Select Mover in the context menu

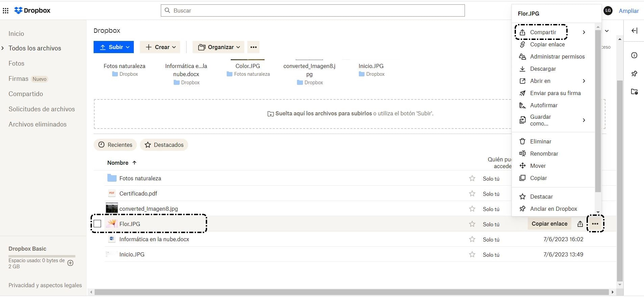click(x=538, y=166)
